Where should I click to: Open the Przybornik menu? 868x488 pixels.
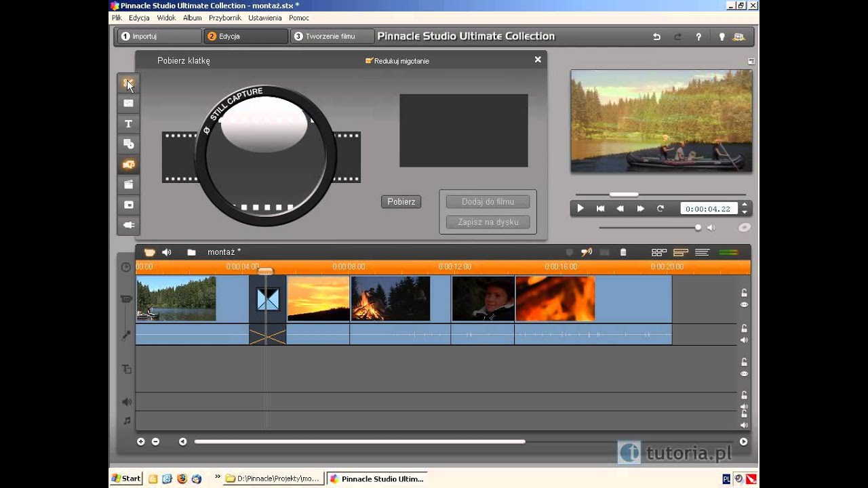224,18
